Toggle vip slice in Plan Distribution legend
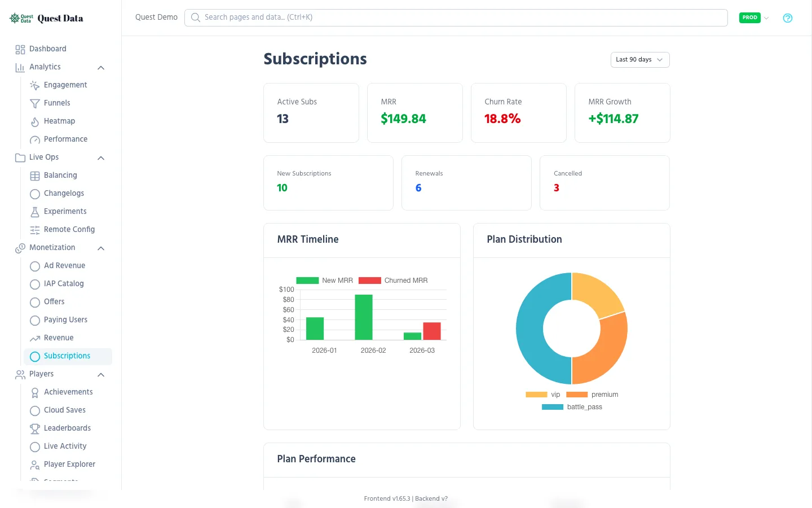812x508 pixels. tap(542, 395)
